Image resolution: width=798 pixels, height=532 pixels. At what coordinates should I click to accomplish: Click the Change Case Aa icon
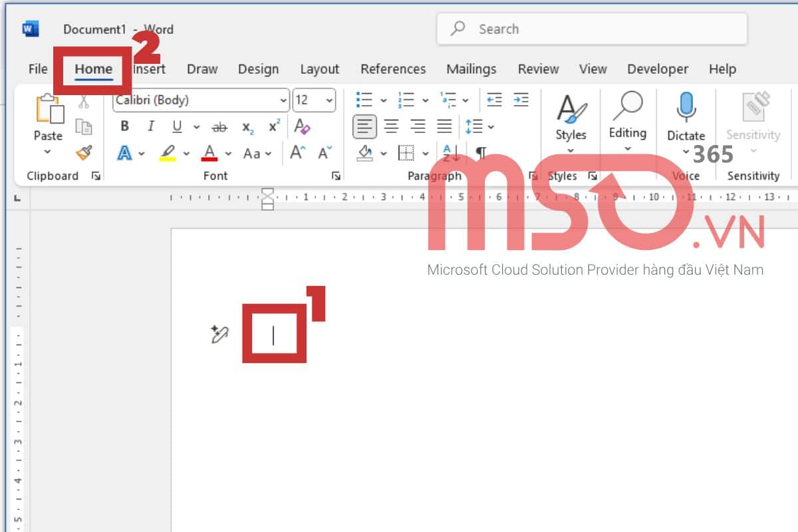pos(252,154)
